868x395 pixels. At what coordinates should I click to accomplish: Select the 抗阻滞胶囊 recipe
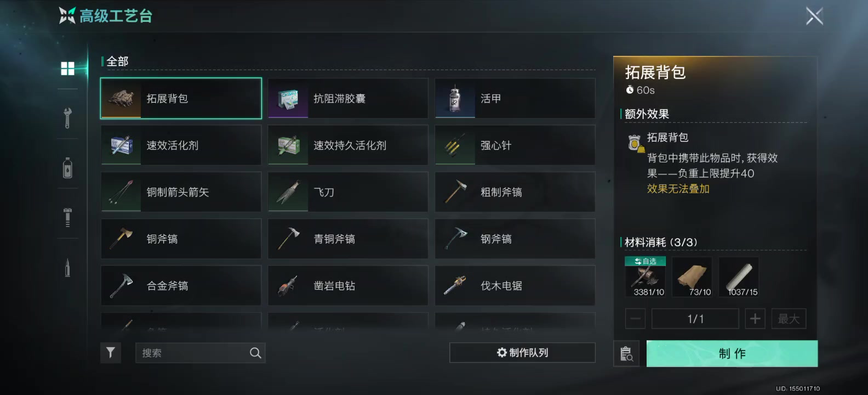tap(348, 98)
